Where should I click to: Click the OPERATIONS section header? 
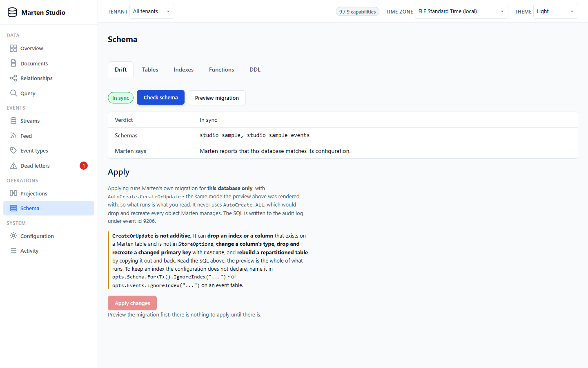[x=22, y=180]
